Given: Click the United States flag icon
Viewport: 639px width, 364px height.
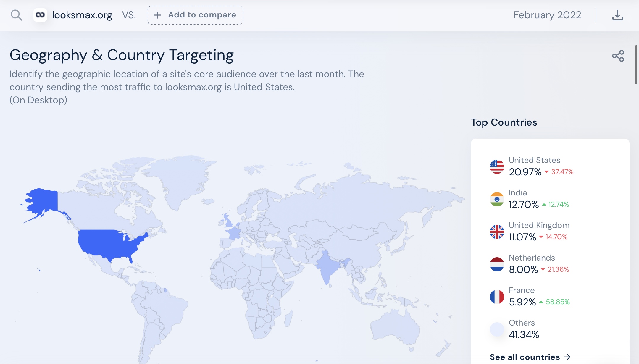Looking at the screenshot, I should (496, 166).
